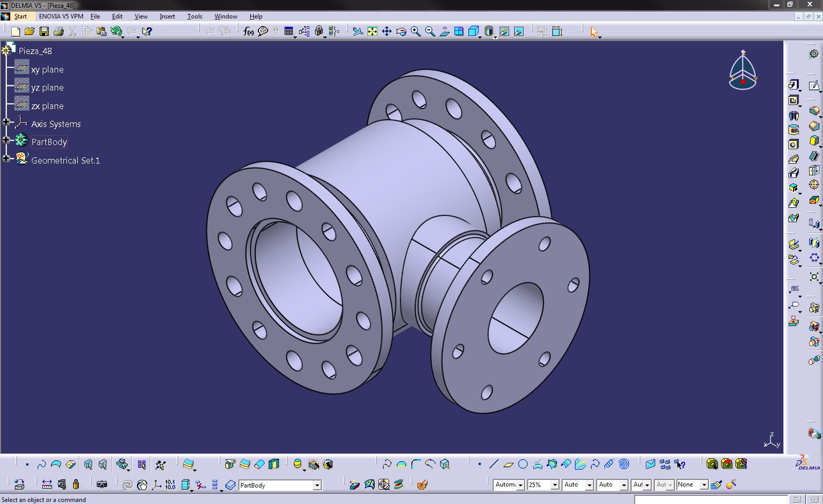Click the Paste clipboard icon
The height and width of the screenshot is (504, 823).
click(102, 32)
